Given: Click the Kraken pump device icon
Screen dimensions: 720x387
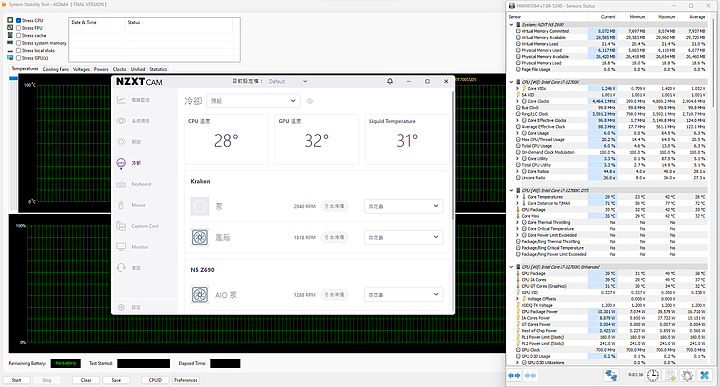Looking at the screenshot, I should [x=200, y=206].
